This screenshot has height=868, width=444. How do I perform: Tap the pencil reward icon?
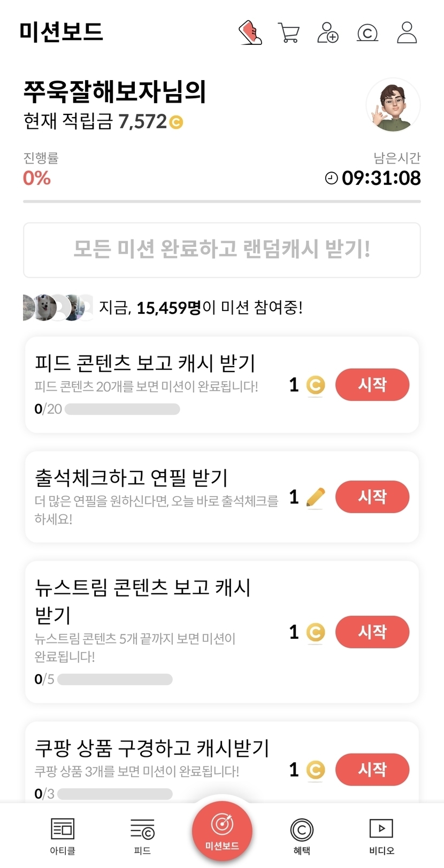pyautogui.click(x=316, y=497)
